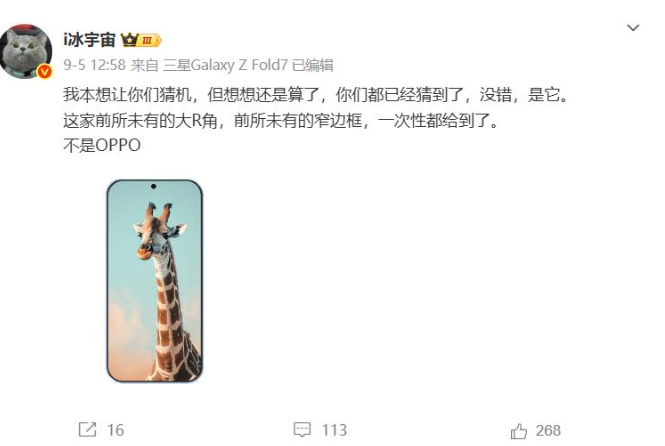The image size is (665, 446).
Task: Click the 三星Galaxy Z Fold7 source link
Action: (226, 65)
